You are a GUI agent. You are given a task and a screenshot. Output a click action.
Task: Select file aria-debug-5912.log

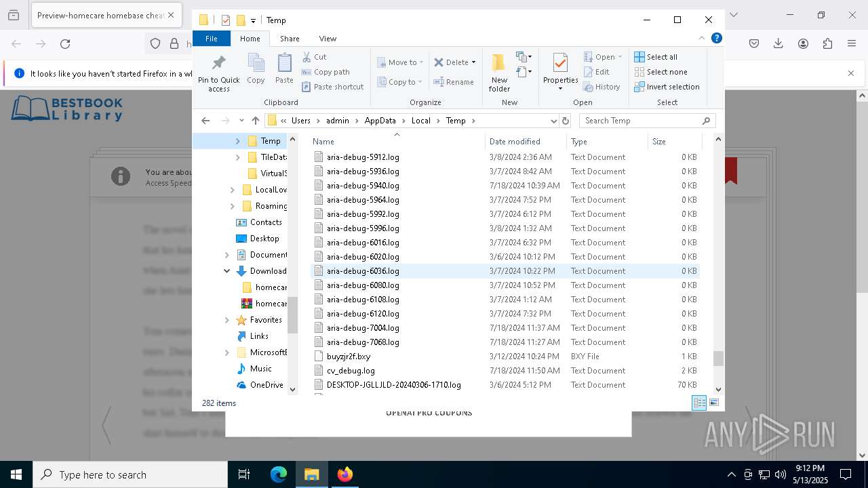click(363, 157)
